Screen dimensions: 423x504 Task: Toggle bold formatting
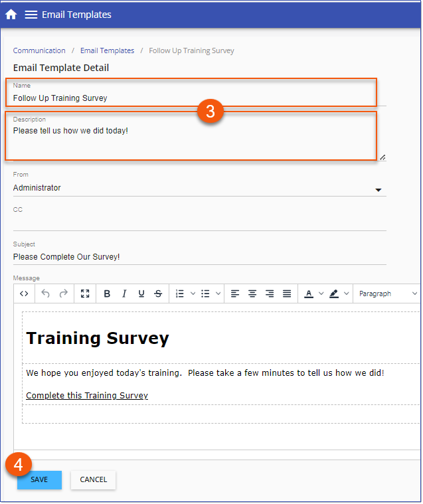pos(107,294)
